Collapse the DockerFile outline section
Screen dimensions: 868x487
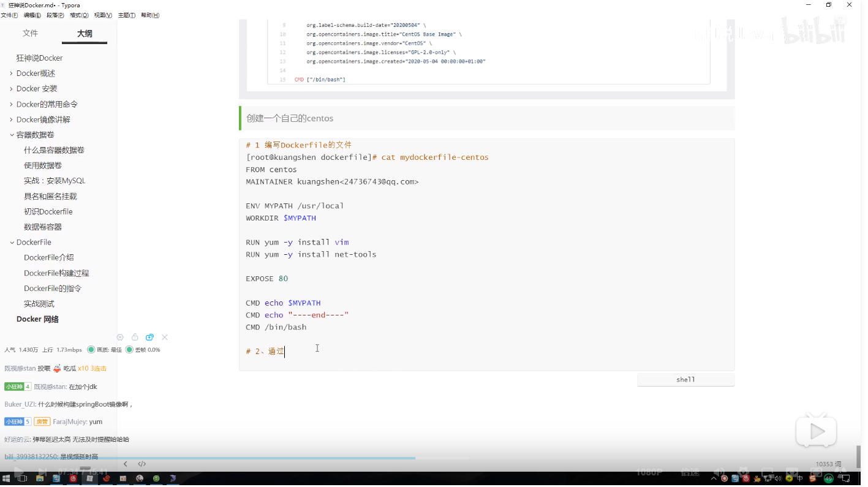[x=12, y=243]
